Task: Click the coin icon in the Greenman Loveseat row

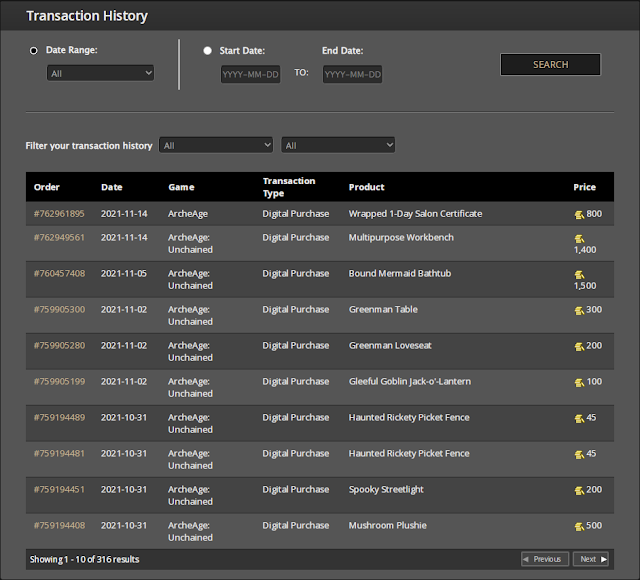Action: coord(579,346)
